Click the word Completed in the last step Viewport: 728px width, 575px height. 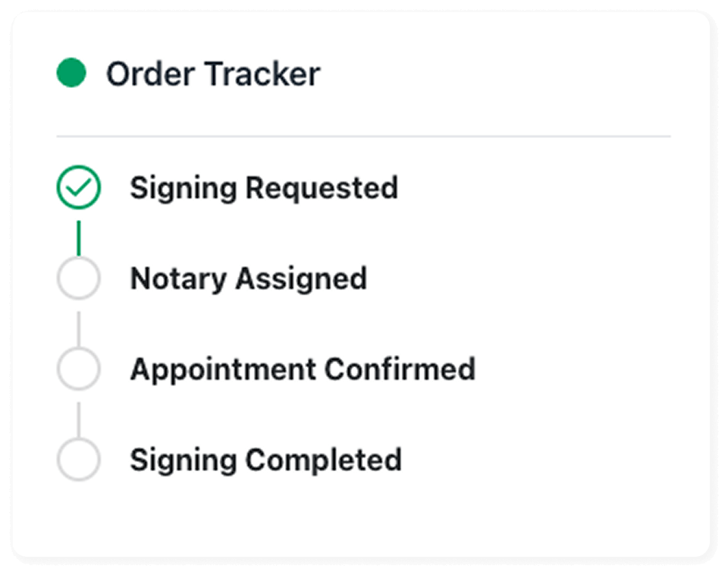pos(324,460)
